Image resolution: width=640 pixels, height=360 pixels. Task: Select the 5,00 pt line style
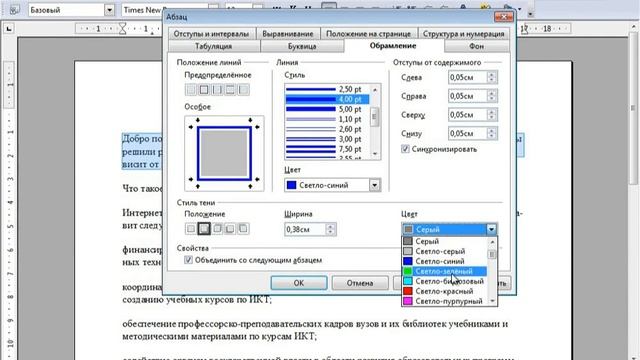click(327, 109)
